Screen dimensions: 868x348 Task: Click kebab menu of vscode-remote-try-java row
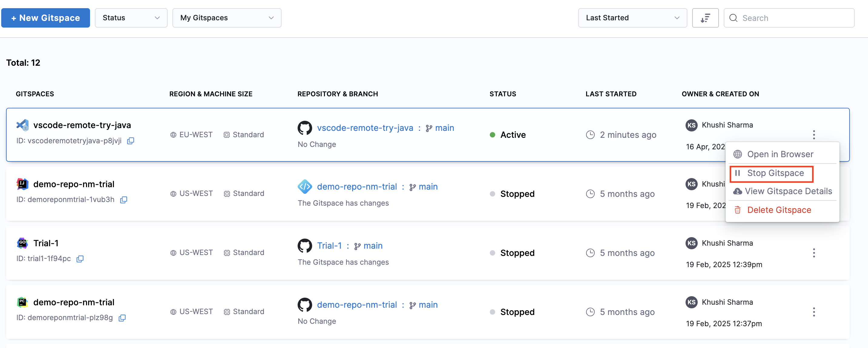(x=813, y=135)
